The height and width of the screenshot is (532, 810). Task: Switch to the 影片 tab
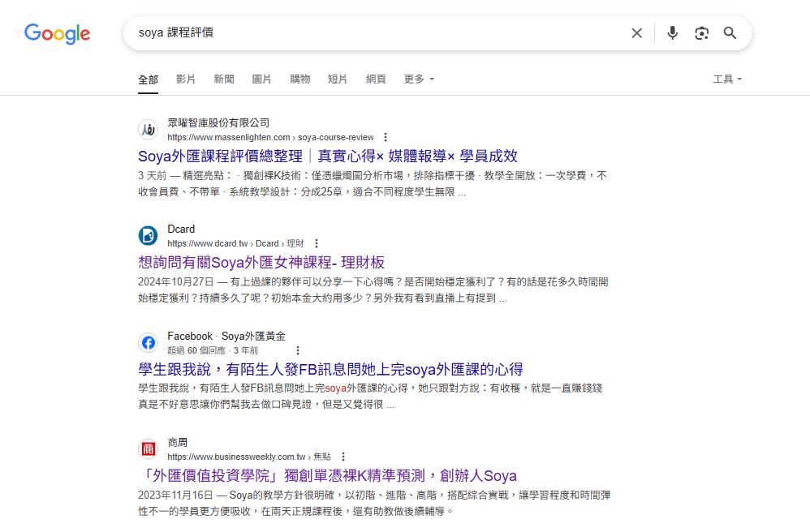[185, 79]
